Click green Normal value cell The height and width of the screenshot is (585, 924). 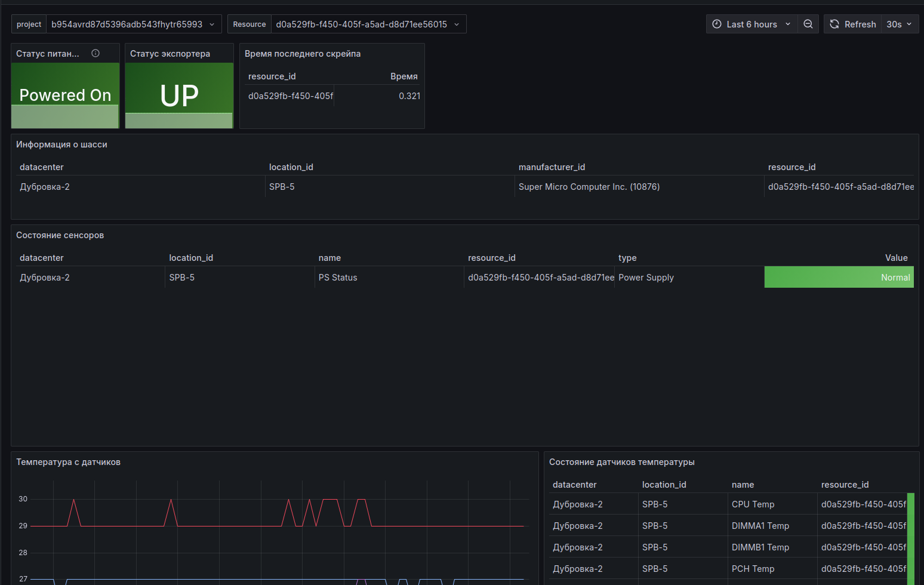839,277
